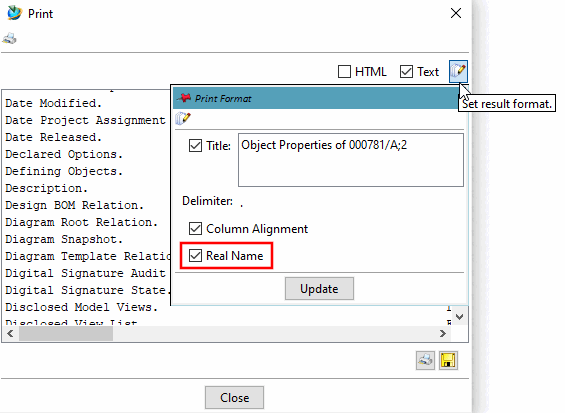Click the Update button
This screenshot has height=413, width=565.
[x=319, y=288]
